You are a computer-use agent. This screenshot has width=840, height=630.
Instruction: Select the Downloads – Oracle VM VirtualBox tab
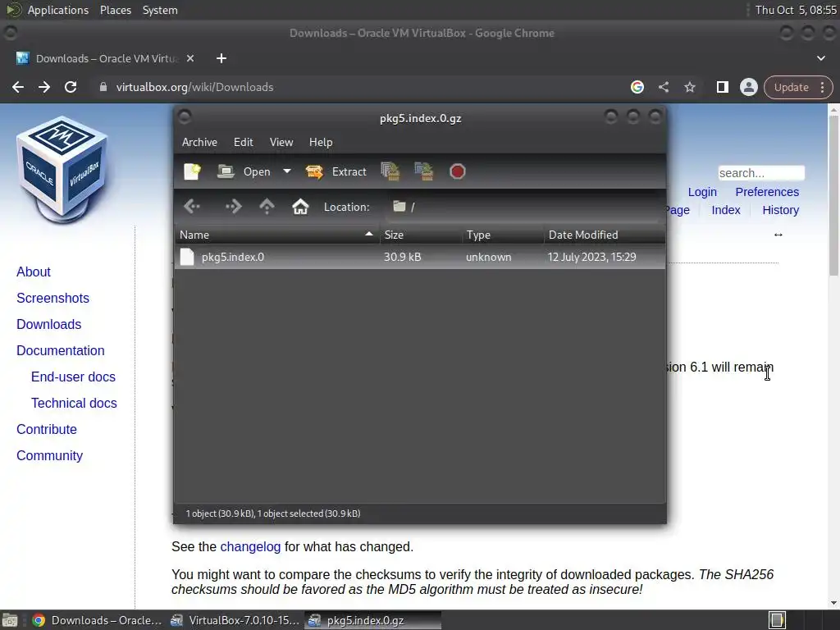click(x=106, y=58)
